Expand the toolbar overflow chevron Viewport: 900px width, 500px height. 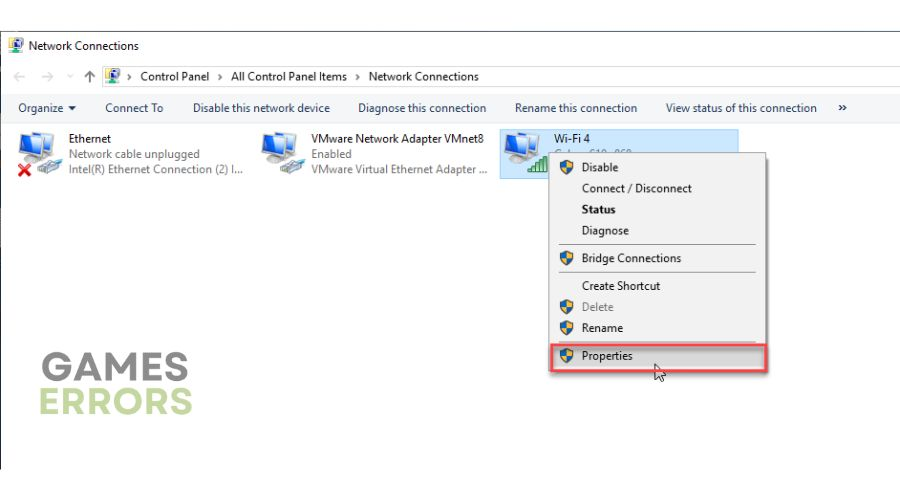(842, 108)
